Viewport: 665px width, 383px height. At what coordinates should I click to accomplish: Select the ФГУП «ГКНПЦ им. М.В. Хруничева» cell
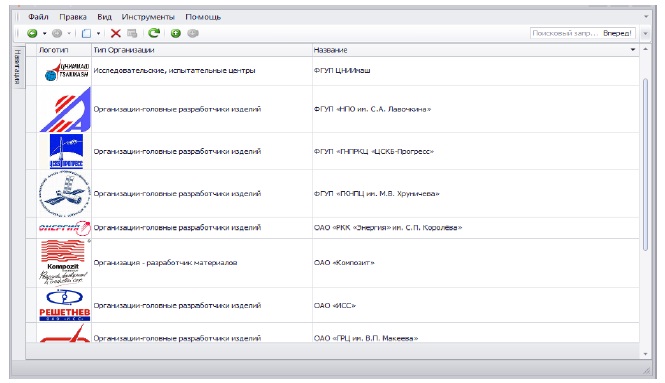pyautogui.click(x=476, y=194)
